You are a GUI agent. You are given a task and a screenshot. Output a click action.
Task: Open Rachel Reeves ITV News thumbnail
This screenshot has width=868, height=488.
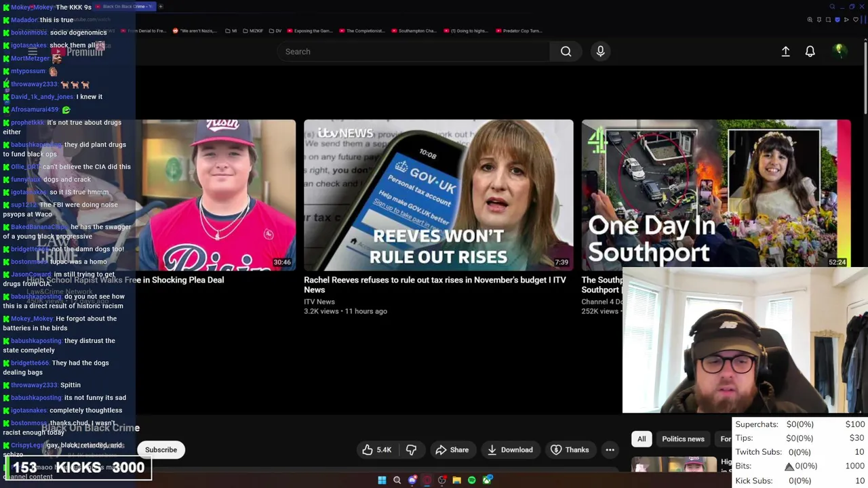point(438,195)
